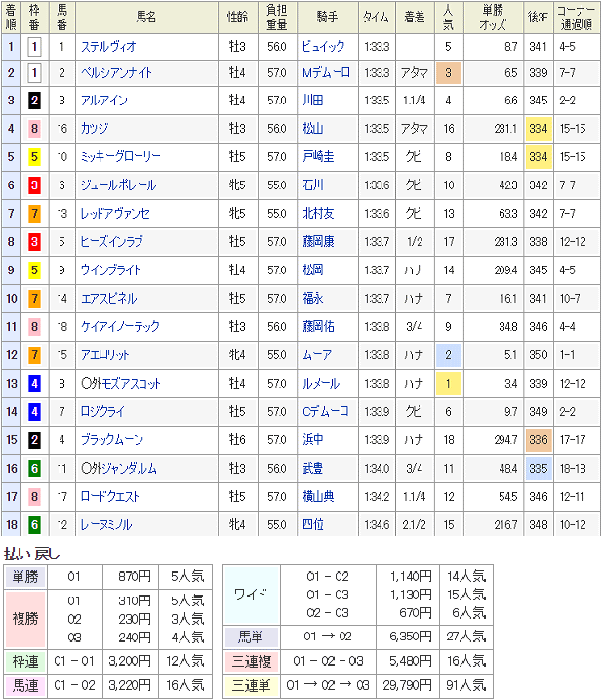This screenshot has height=700, width=601.
Task: Open jockey link 藤岡康
Action: pyautogui.click(x=318, y=242)
